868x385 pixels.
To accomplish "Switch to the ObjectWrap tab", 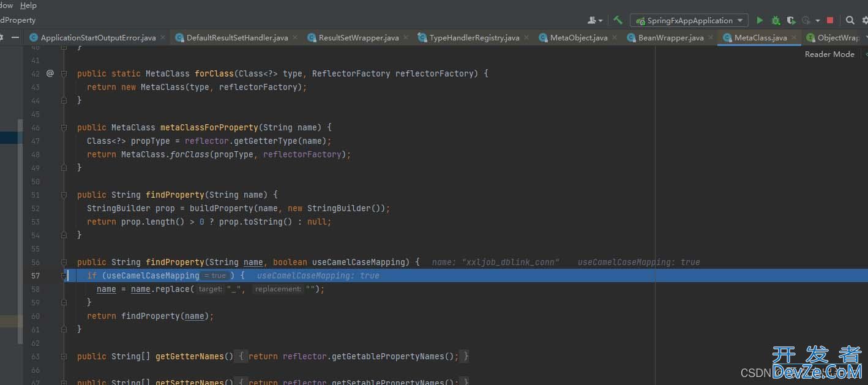I will point(838,37).
